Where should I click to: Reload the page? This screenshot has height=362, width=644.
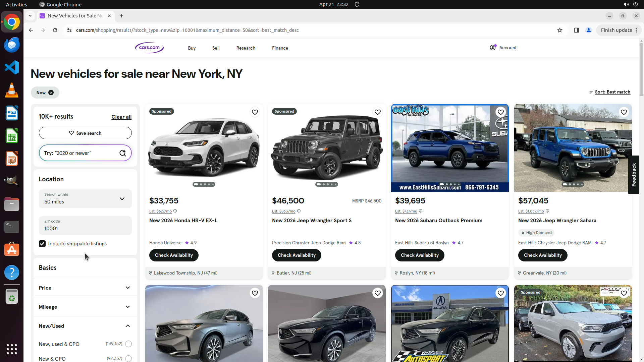tap(55, 30)
